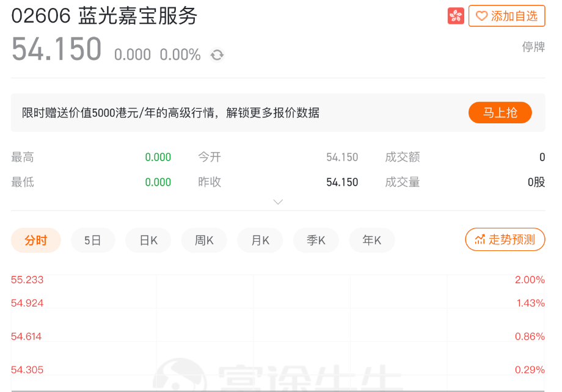The image size is (562, 392).
Task: Click the 54.924 chart axis label
Action: (x=27, y=303)
